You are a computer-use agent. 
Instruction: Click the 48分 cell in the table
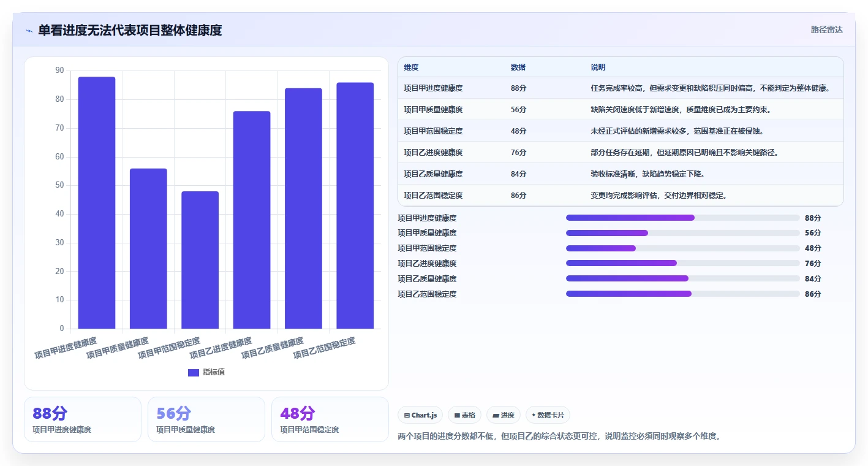(x=518, y=131)
